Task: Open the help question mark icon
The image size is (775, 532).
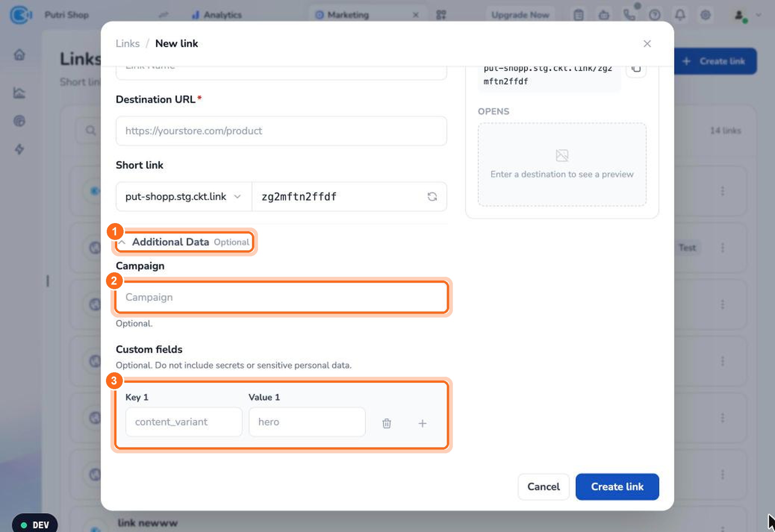Action: click(654, 15)
